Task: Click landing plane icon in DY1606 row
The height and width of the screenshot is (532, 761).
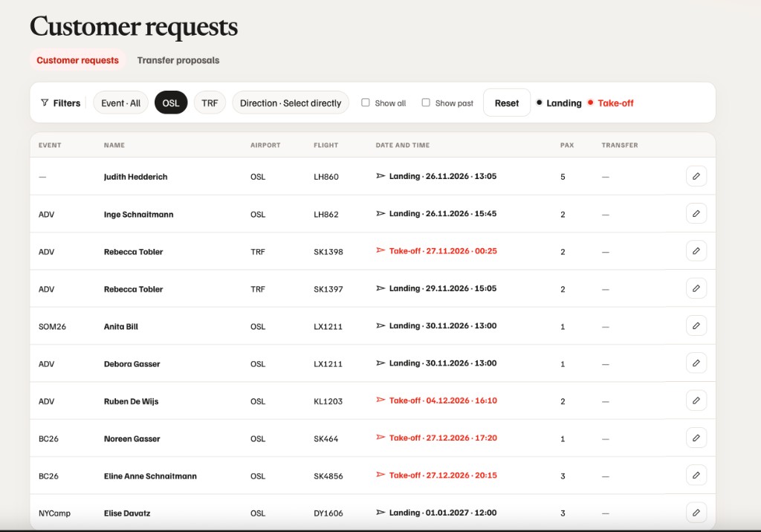Action: click(x=380, y=512)
